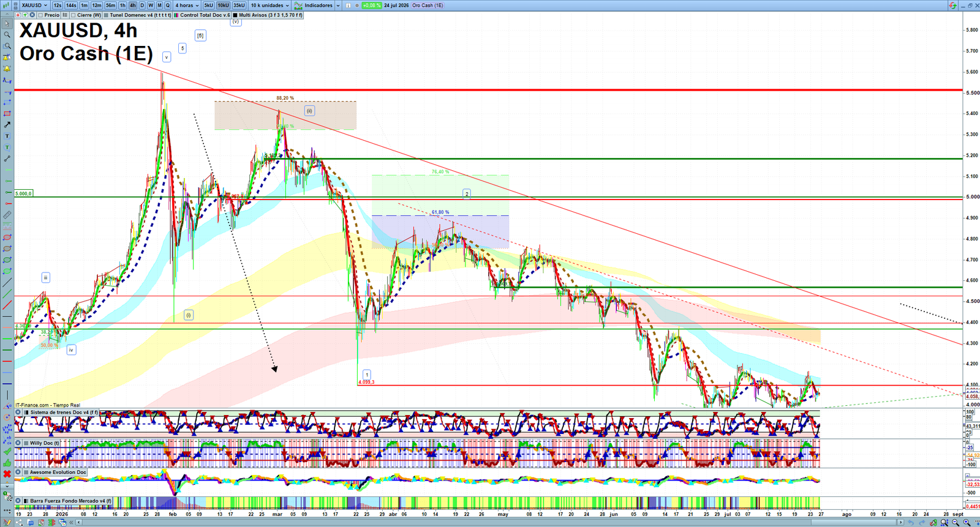Click the green checkmark tool
The height and width of the screenshot is (527, 980).
tap(7, 452)
